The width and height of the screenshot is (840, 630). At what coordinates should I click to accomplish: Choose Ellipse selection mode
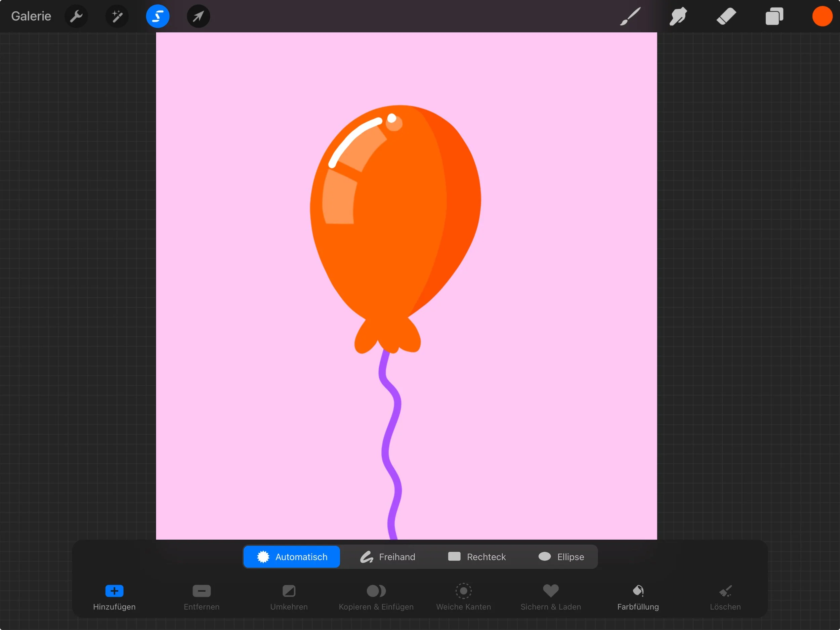coord(561,557)
